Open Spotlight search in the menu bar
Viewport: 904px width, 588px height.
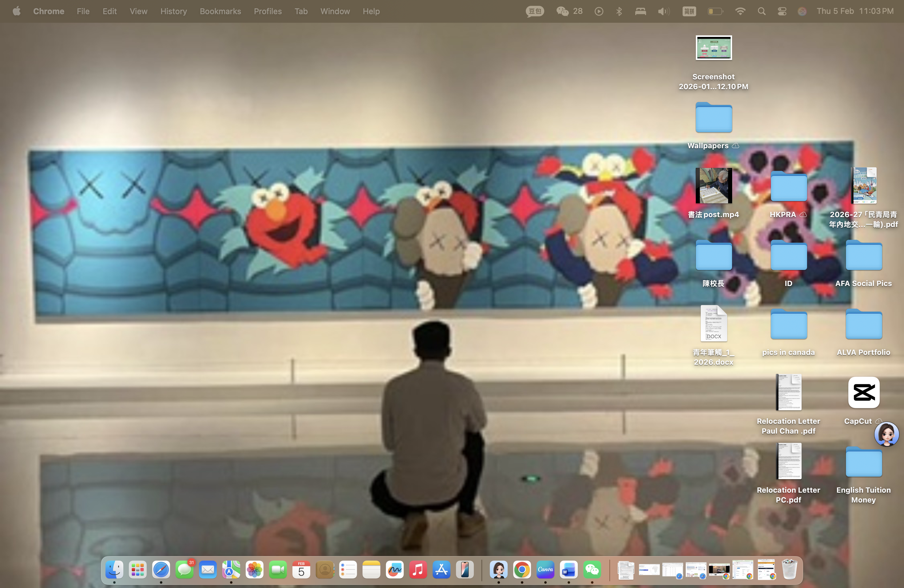tap(762, 11)
